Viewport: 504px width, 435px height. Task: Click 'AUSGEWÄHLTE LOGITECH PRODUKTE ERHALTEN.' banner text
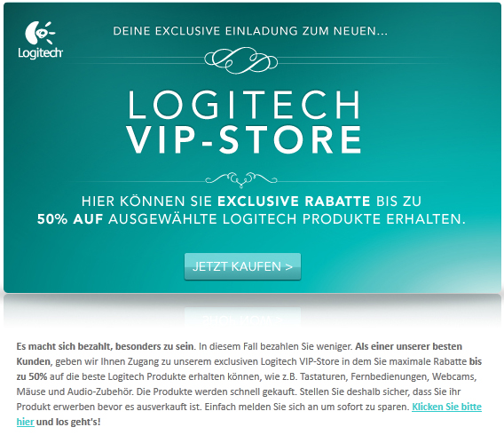pyautogui.click(x=287, y=219)
